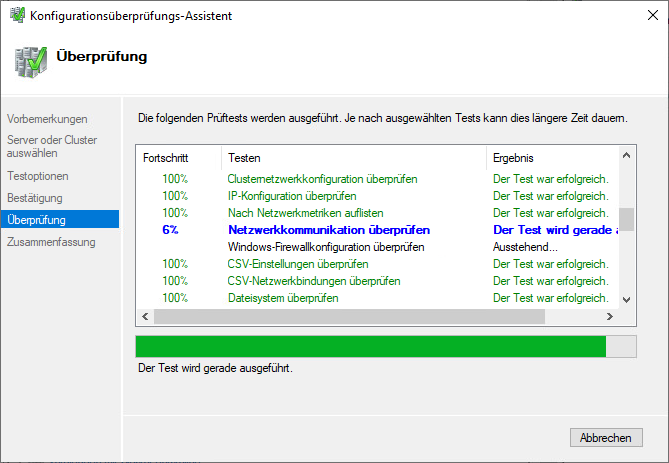Select the IP-Konfiguration überprüfen row

pos(292,195)
